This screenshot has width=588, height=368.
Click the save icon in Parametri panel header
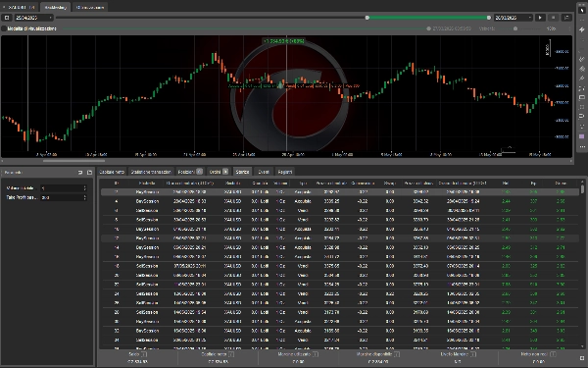pyautogui.click(x=89, y=173)
